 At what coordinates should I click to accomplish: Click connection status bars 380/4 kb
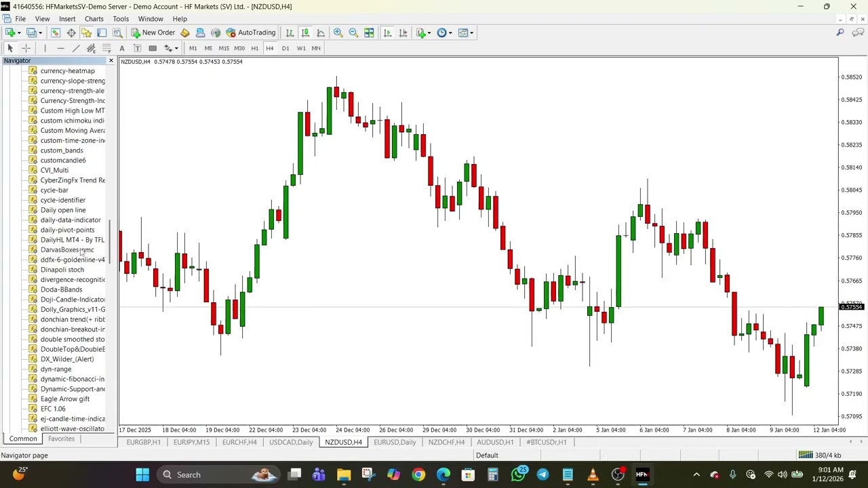(819, 455)
